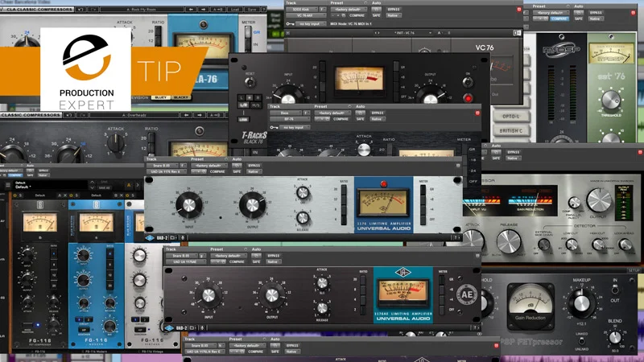Click next preset arrow in CLA Rock My Room bar
The height and width of the screenshot is (362, 644).
click(203, 9)
